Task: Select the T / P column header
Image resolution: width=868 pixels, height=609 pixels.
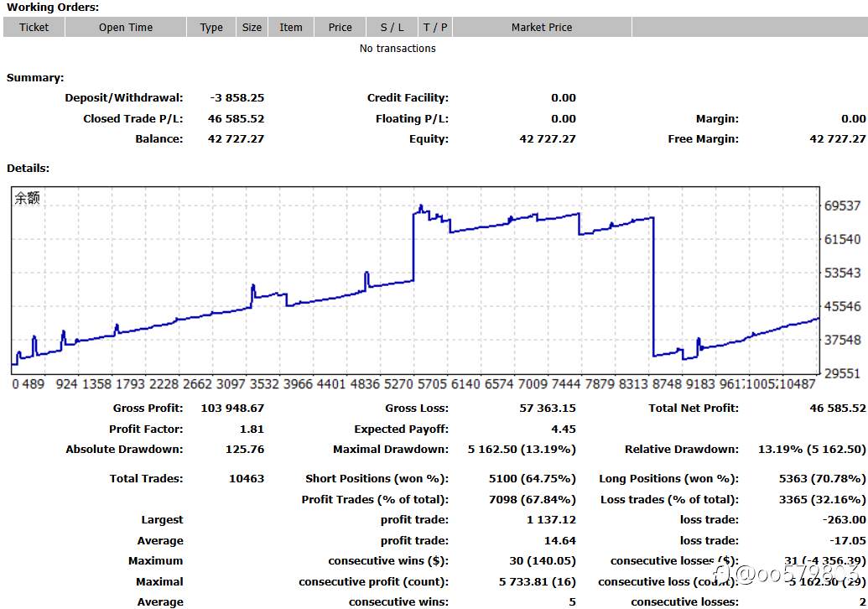Action: tap(435, 27)
